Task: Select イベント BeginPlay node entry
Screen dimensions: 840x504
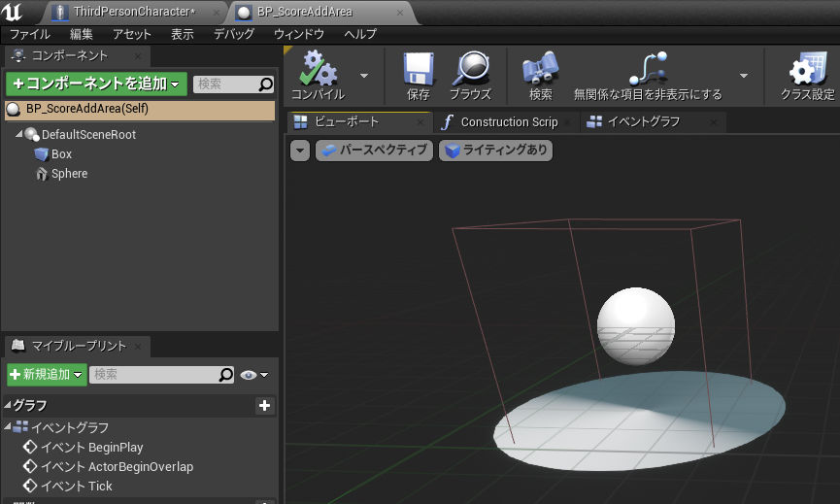Action: (92, 448)
